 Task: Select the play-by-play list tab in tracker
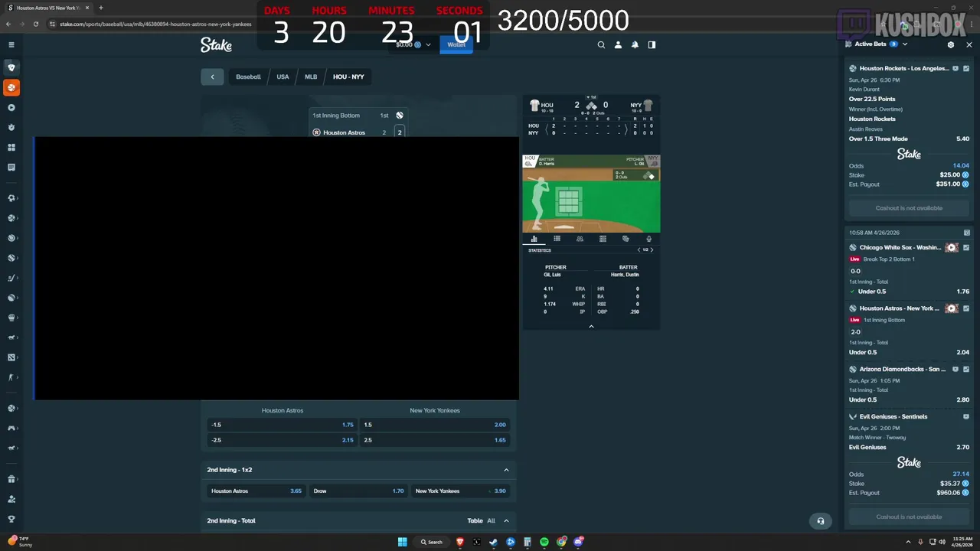(557, 239)
